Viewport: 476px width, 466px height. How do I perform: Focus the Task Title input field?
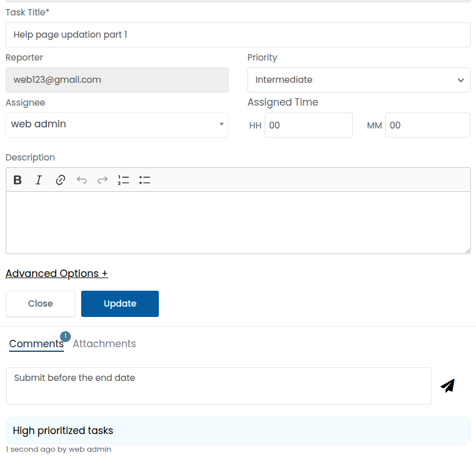pos(238,35)
